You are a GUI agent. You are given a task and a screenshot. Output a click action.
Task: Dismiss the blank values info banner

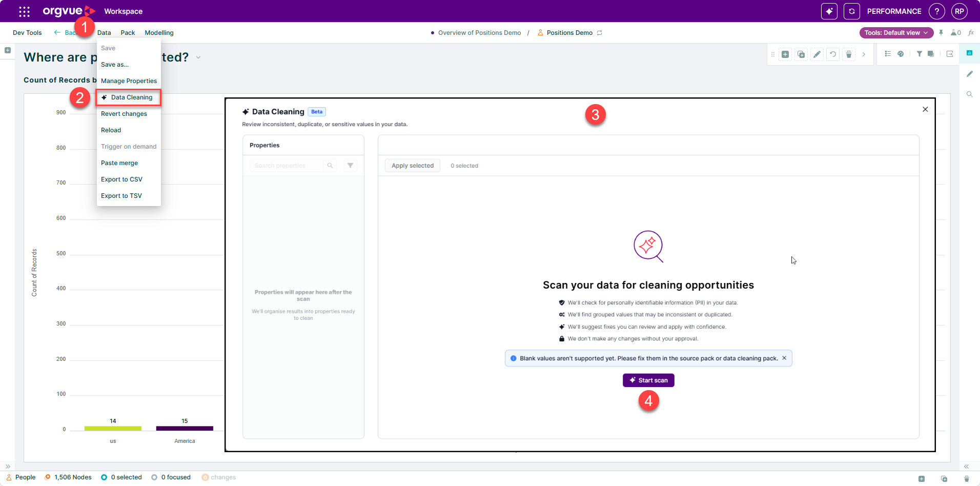tap(784, 358)
